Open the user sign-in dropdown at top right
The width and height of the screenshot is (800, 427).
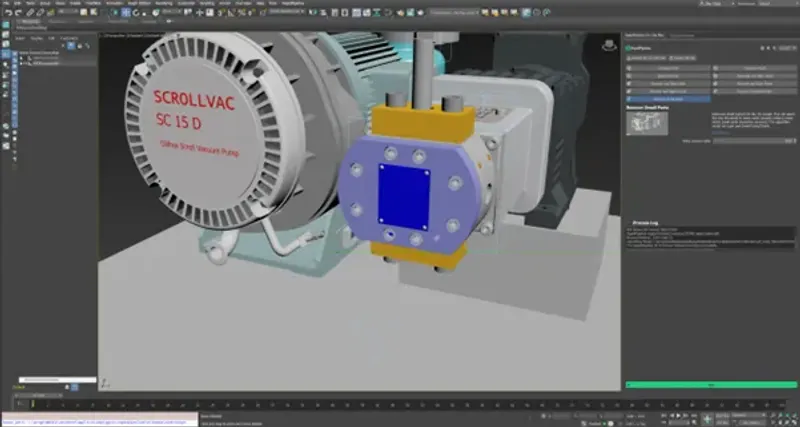pos(719,3)
